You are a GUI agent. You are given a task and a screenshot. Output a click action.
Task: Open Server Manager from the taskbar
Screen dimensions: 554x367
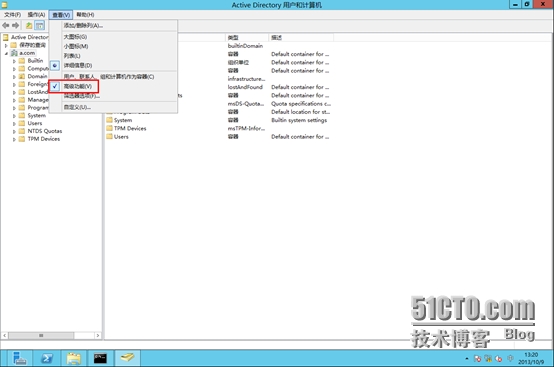pyautogui.click(x=19, y=358)
